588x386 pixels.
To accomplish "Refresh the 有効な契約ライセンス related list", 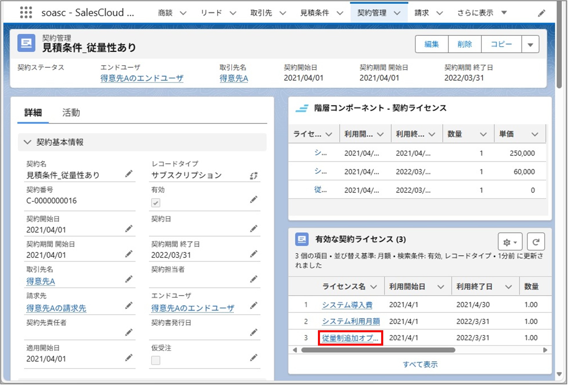I will [535, 241].
